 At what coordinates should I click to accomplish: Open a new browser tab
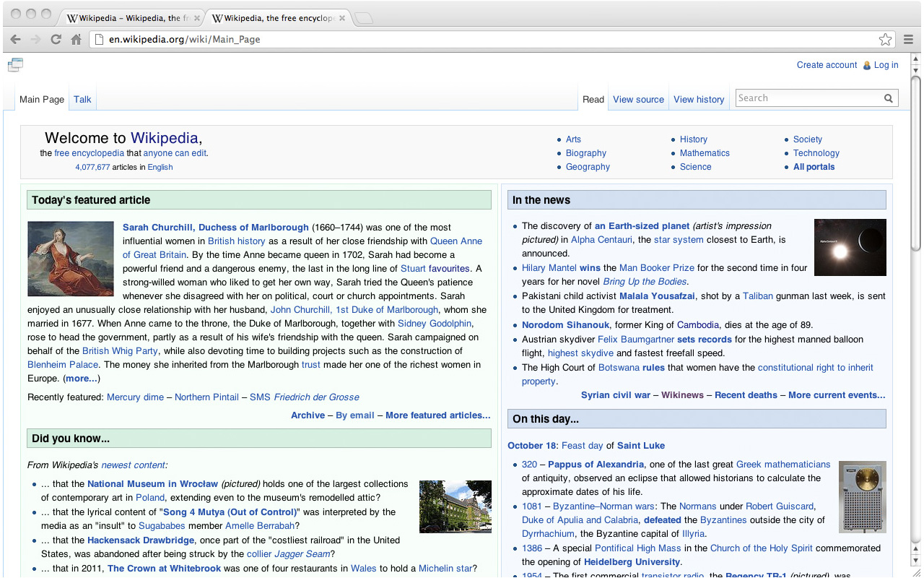[365, 18]
